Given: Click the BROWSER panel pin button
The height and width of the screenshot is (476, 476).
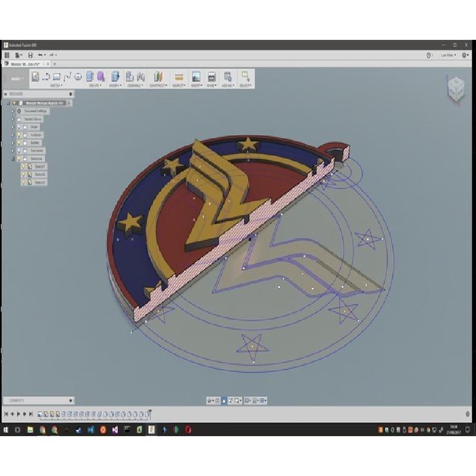Looking at the screenshot, I should [71, 94].
